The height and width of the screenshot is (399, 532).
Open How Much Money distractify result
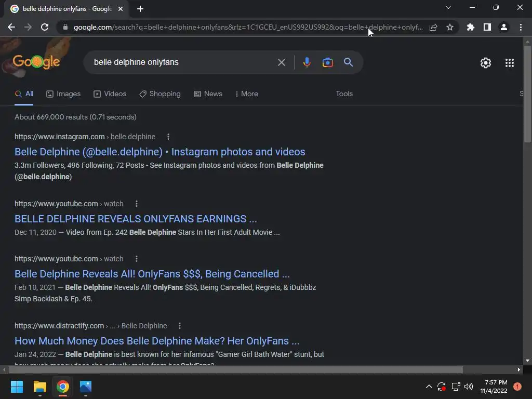(x=157, y=341)
